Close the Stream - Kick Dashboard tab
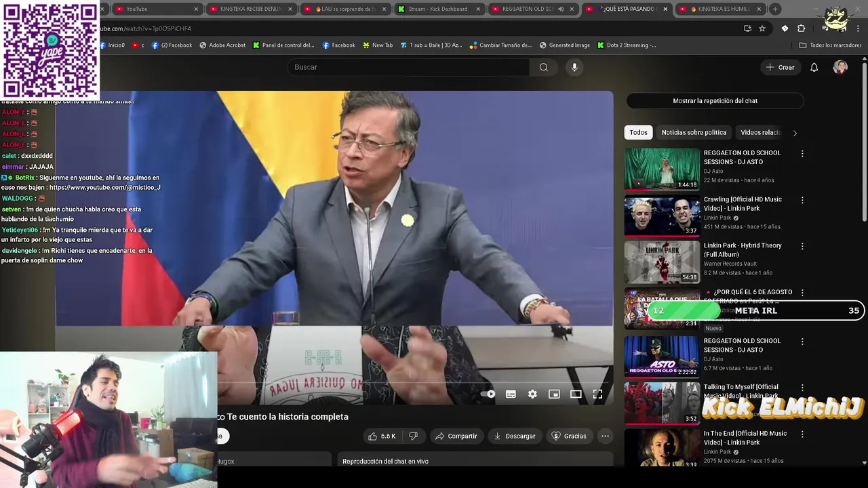 coord(479,9)
